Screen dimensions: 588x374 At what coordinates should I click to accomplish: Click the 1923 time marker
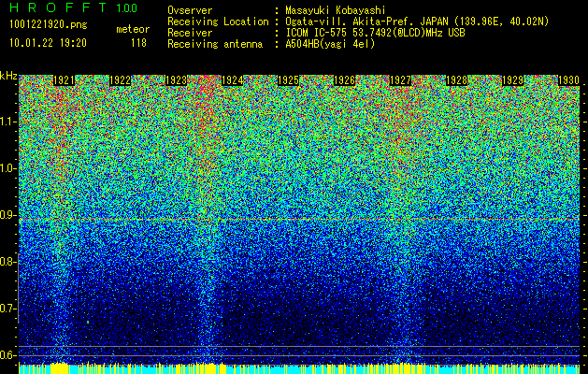(x=176, y=80)
